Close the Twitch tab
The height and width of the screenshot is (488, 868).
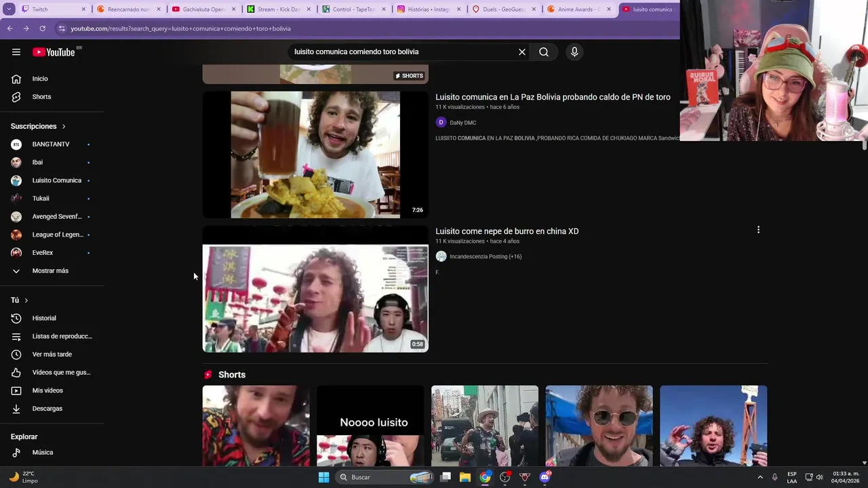pos(84,9)
